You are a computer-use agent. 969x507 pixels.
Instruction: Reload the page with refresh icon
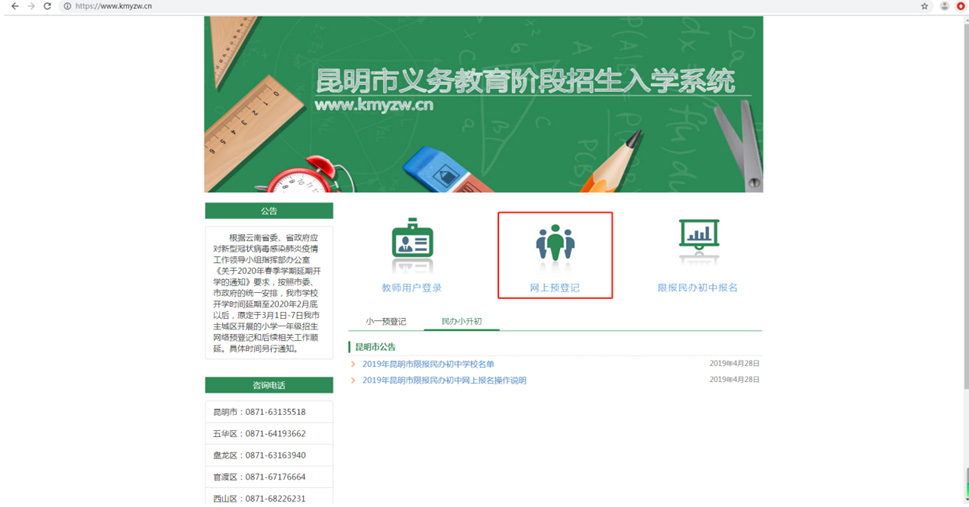pos(47,7)
